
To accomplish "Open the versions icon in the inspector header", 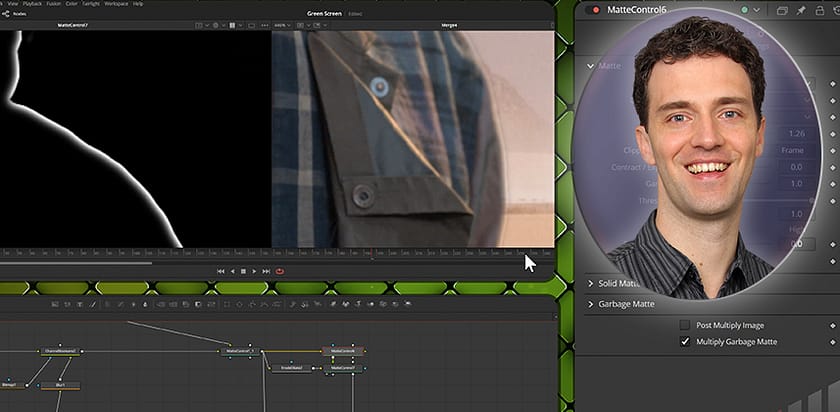I will click(782, 10).
